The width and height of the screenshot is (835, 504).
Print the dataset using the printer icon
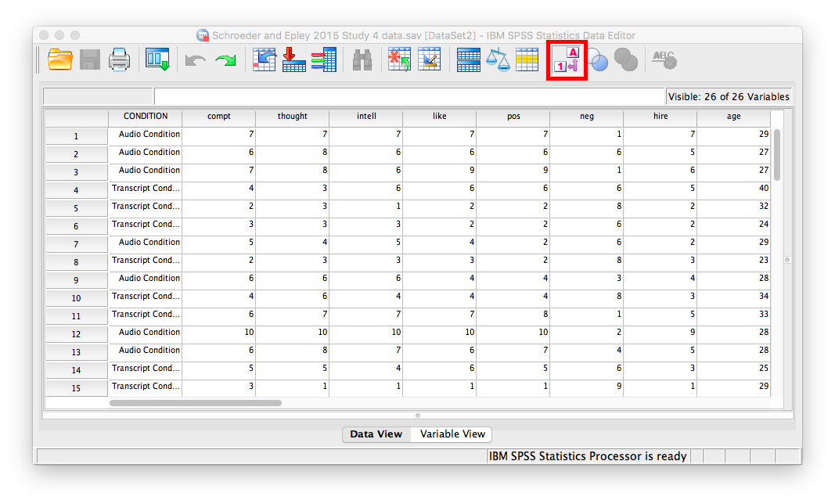[x=120, y=59]
